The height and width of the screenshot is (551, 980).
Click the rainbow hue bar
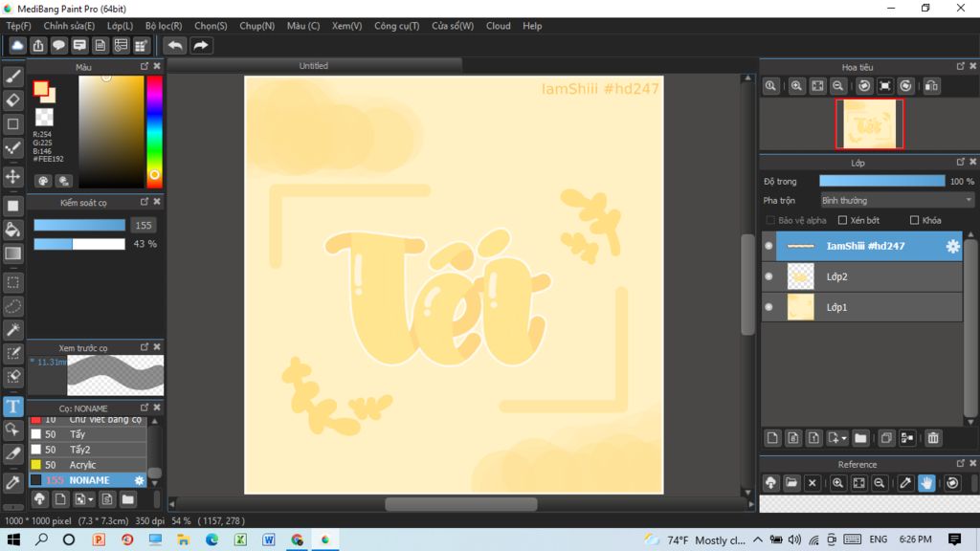tap(154, 131)
